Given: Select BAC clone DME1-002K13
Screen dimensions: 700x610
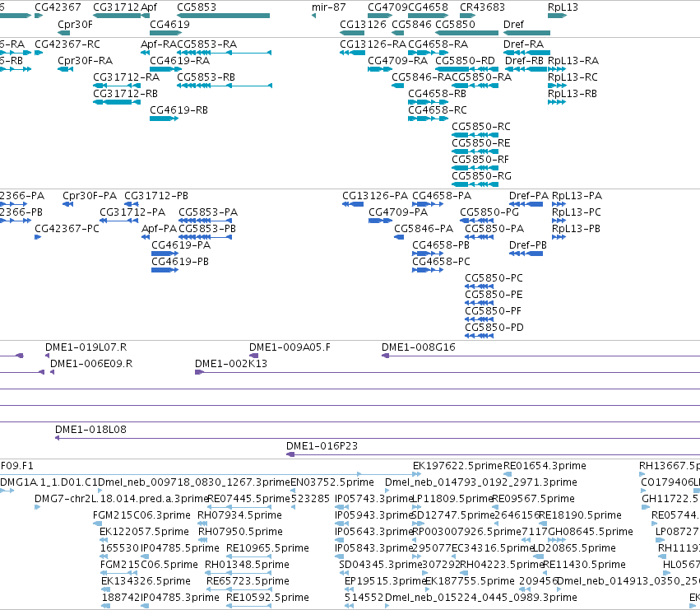Looking at the screenshot, I should (231, 364).
